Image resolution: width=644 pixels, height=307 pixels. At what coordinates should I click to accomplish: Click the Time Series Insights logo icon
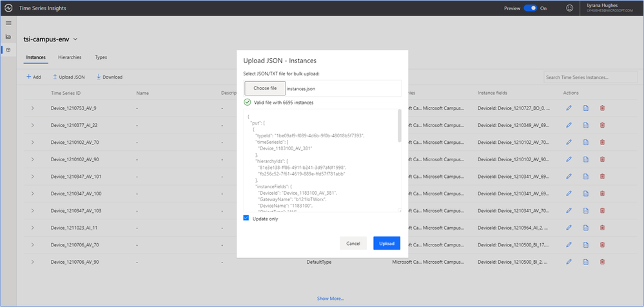pyautogui.click(x=8, y=8)
